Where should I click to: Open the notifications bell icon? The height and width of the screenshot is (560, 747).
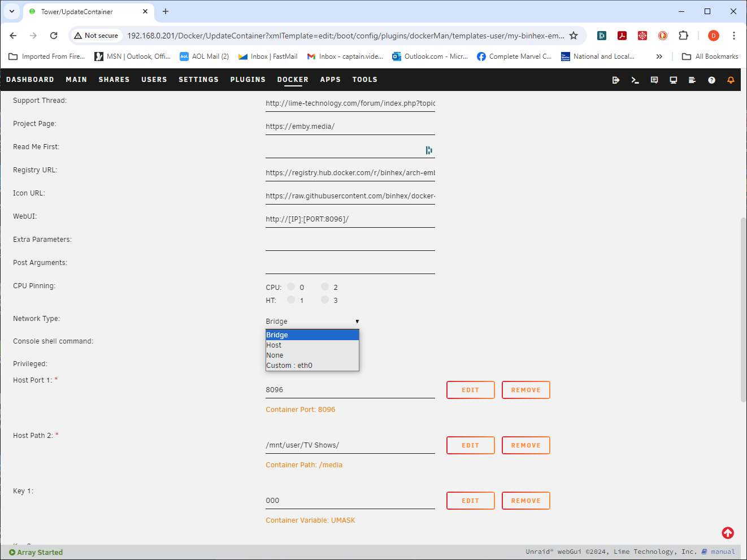pyautogui.click(x=731, y=80)
